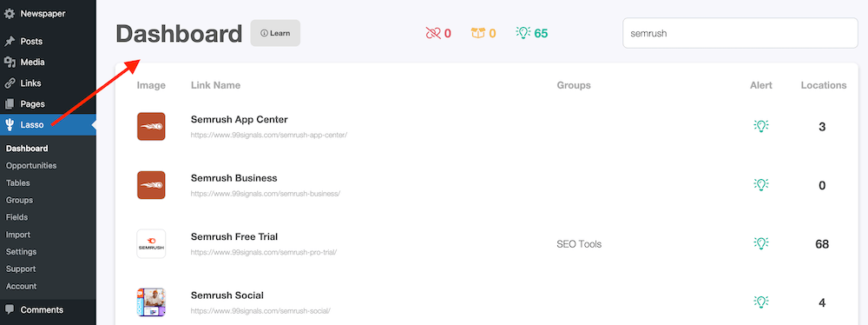
Task: Click the Posts pin icon
Action: pos(10,42)
